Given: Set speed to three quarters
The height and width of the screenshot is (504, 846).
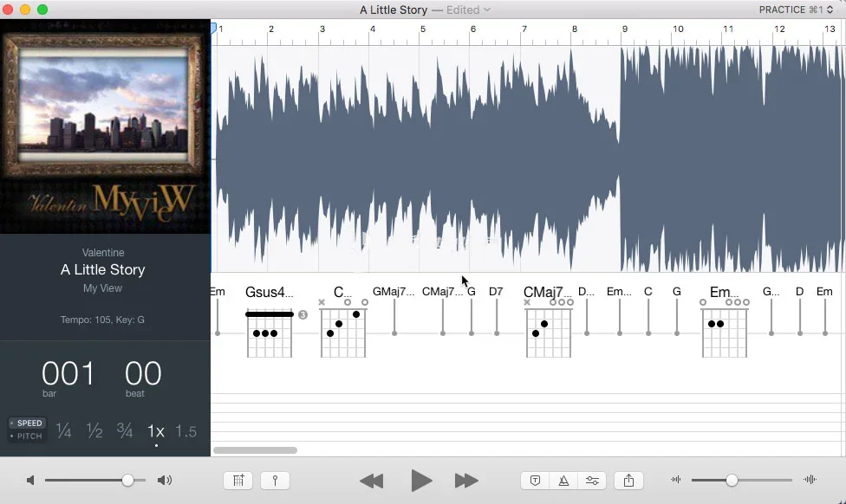Looking at the screenshot, I should 125,430.
